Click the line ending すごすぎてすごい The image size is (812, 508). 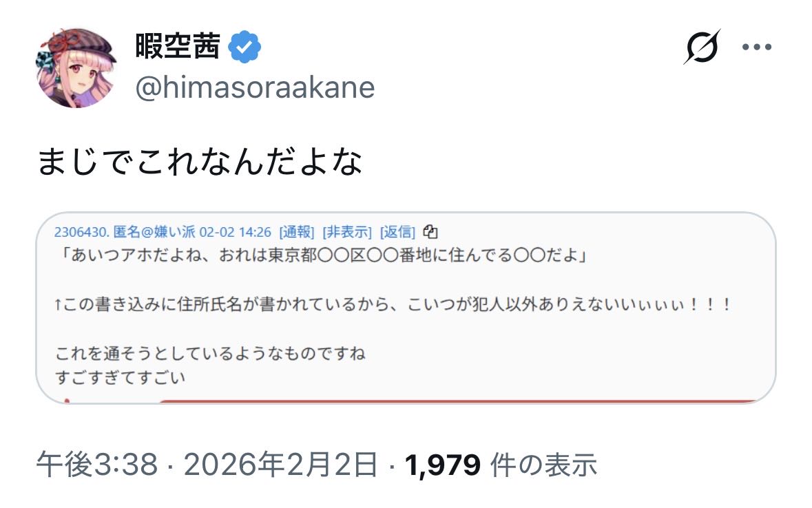[121, 378]
